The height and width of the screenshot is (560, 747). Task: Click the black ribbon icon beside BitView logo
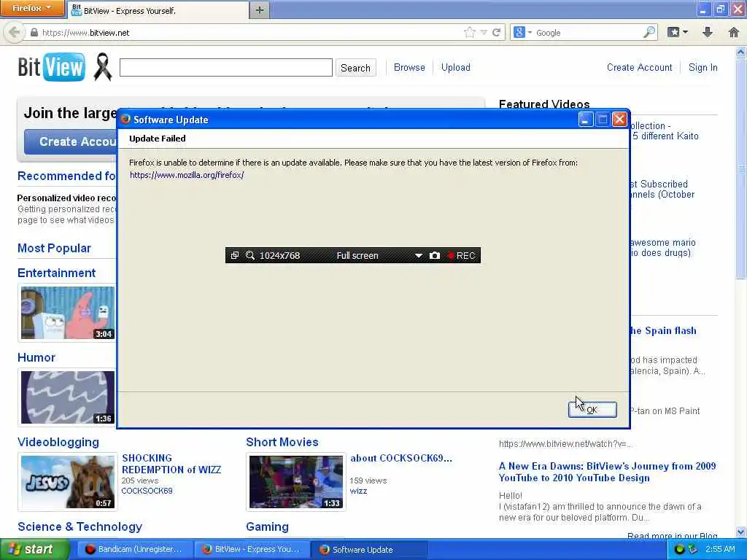(x=102, y=67)
